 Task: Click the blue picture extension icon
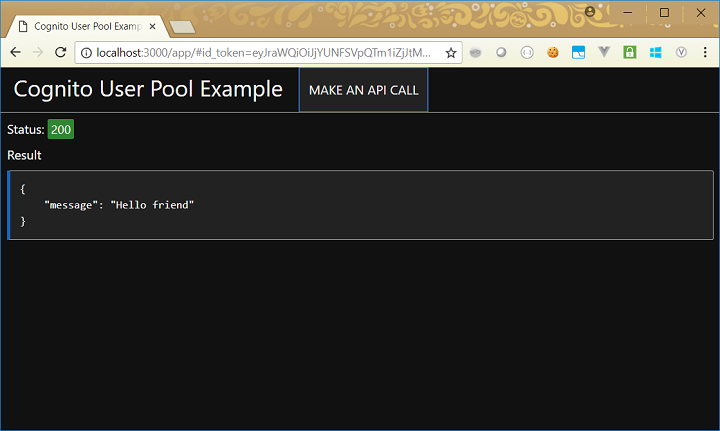[578, 52]
